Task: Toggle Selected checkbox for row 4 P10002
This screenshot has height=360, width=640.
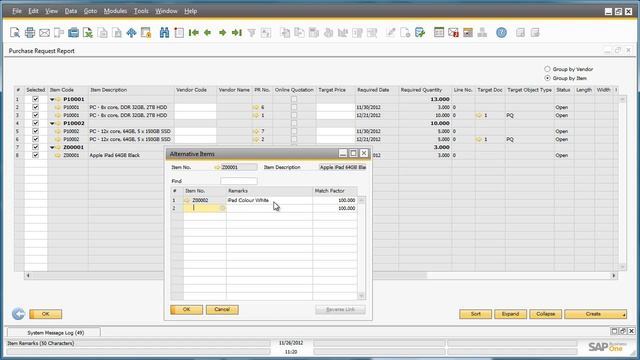Action: [36, 123]
